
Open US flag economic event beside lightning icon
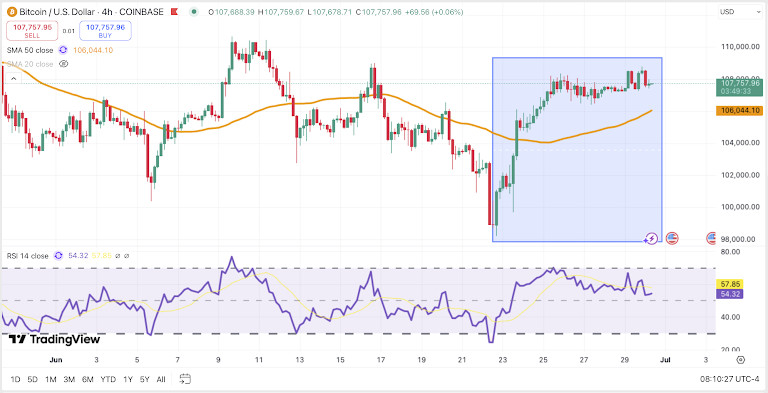[x=672, y=239]
